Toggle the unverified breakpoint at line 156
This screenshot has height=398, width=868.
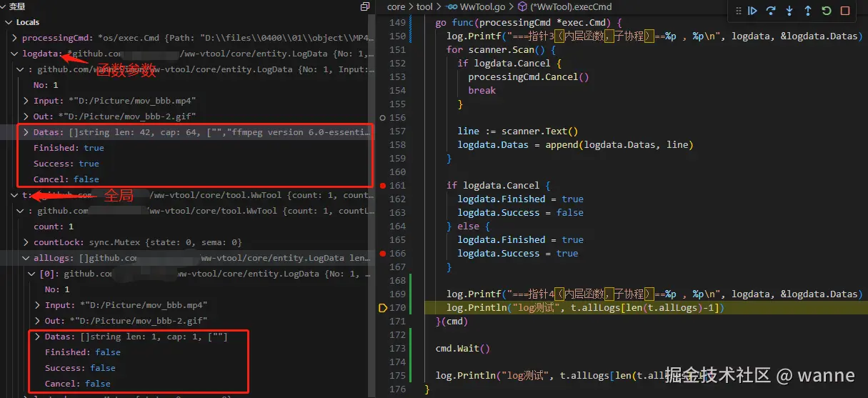click(383, 117)
